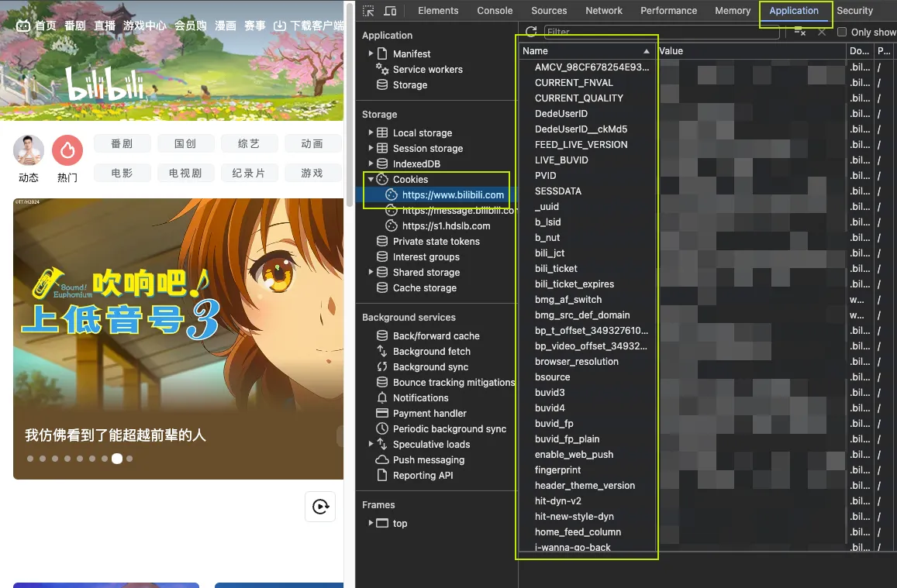Expand the Manifest tree node

(x=371, y=53)
